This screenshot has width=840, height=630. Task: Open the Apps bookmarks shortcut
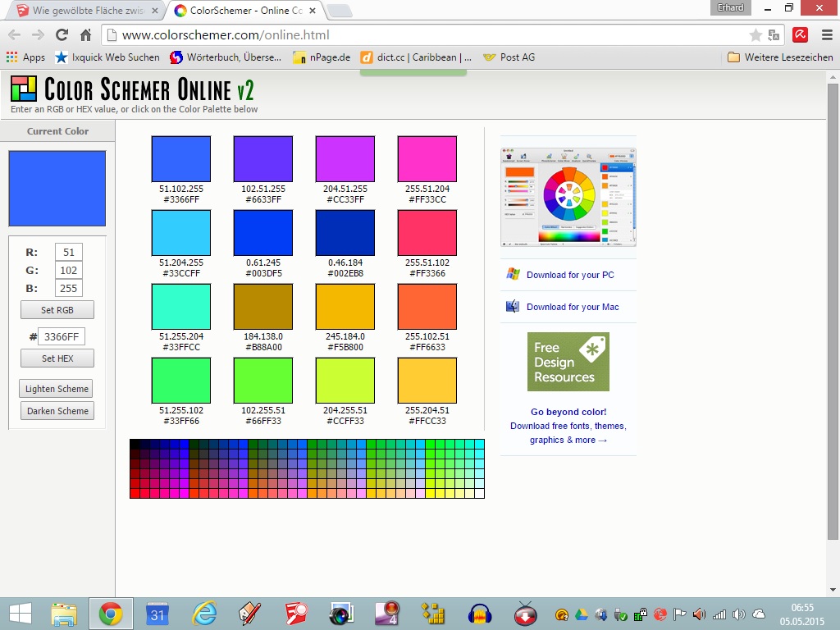(25, 57)
